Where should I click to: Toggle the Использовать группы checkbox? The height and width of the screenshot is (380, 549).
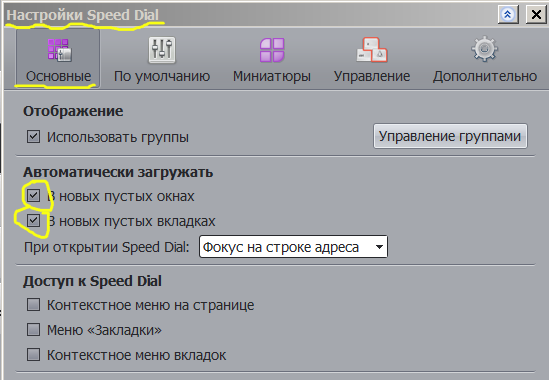click(33, 136)
